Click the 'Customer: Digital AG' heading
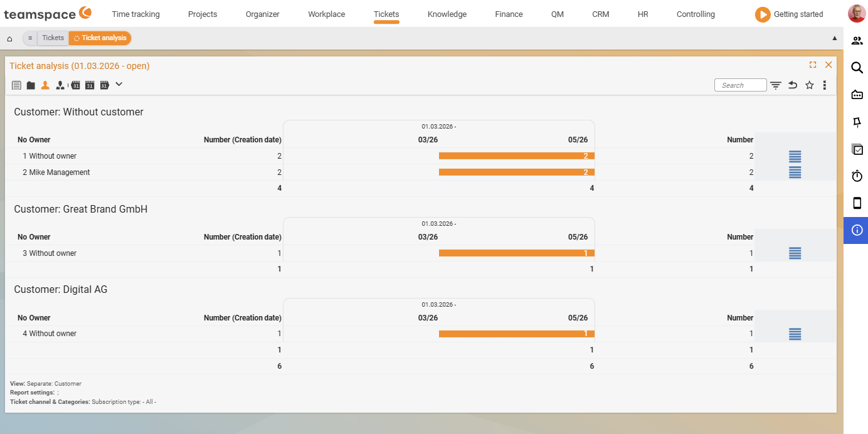Viewport: 868px width, 434px height. (61, 290)
